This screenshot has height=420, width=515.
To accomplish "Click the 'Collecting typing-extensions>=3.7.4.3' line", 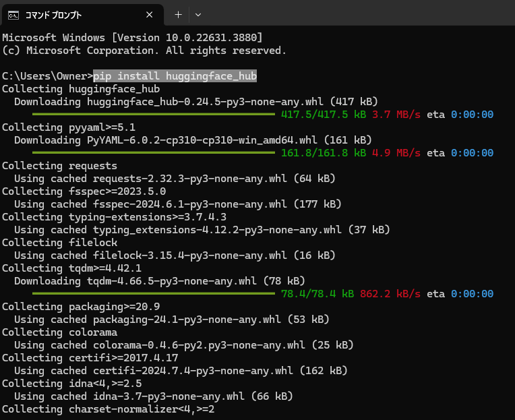I will pos(114,216).
